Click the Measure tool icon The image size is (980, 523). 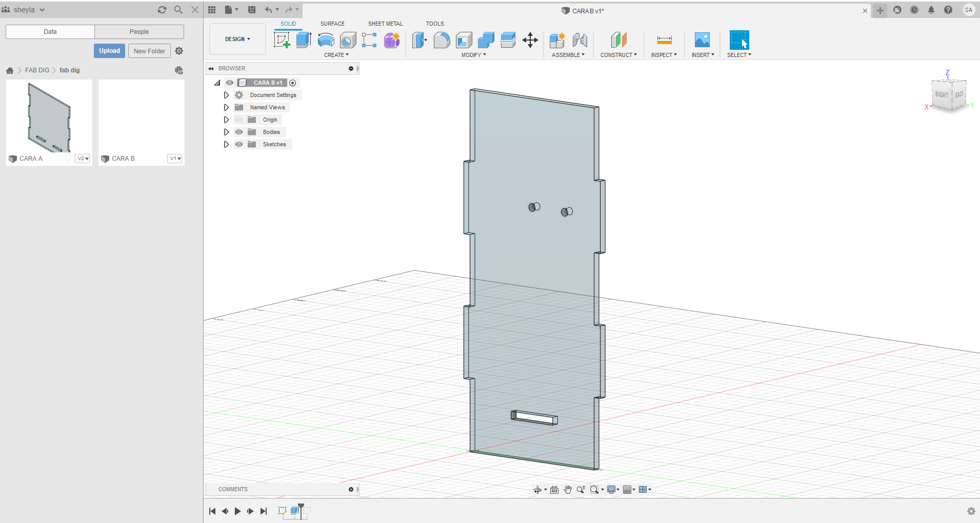[x=664, y=40]
